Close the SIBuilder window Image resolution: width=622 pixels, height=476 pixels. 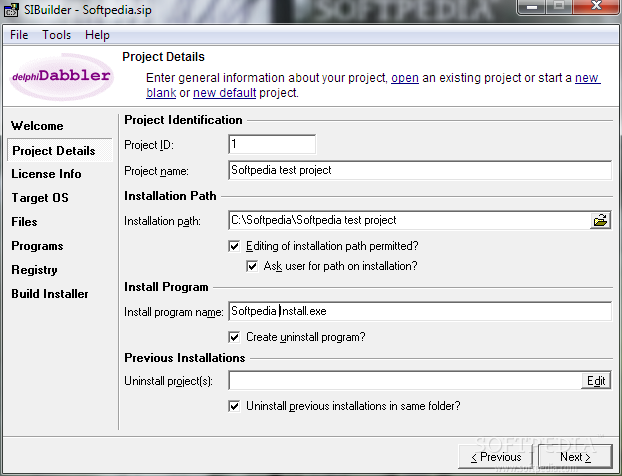click(596, 7)
